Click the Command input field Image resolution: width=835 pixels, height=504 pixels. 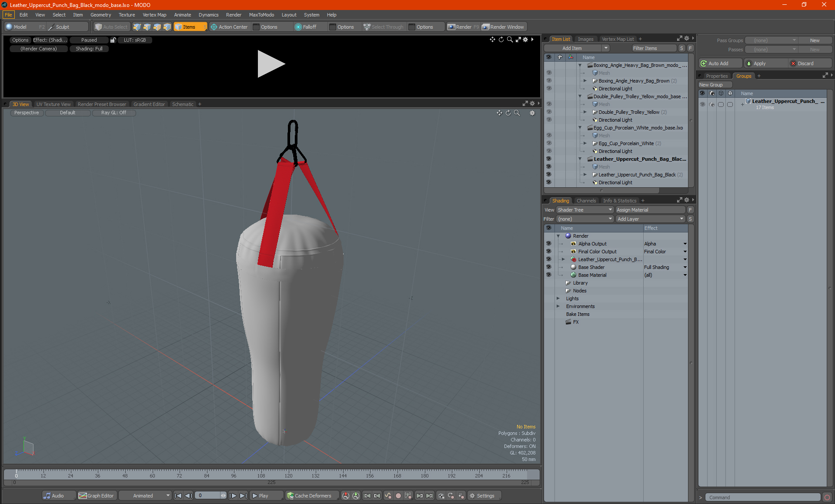(763, 497)
